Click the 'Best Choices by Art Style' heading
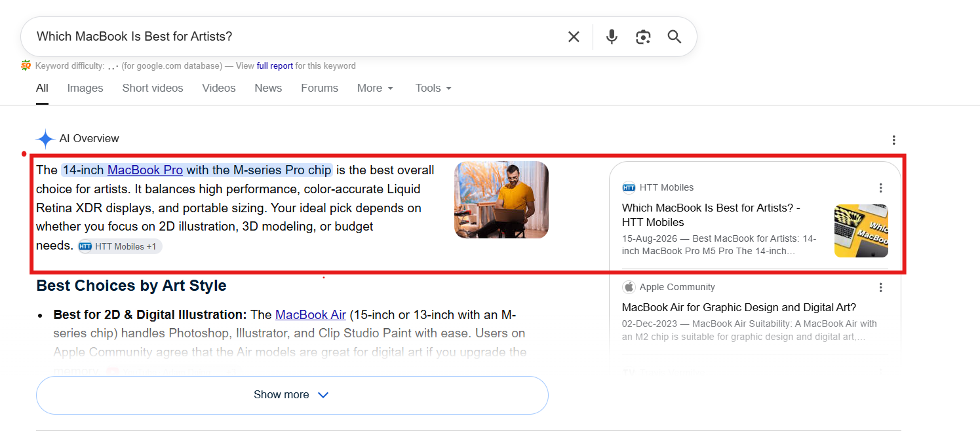Viewport: 980px width, 431px height. [131, 286]
